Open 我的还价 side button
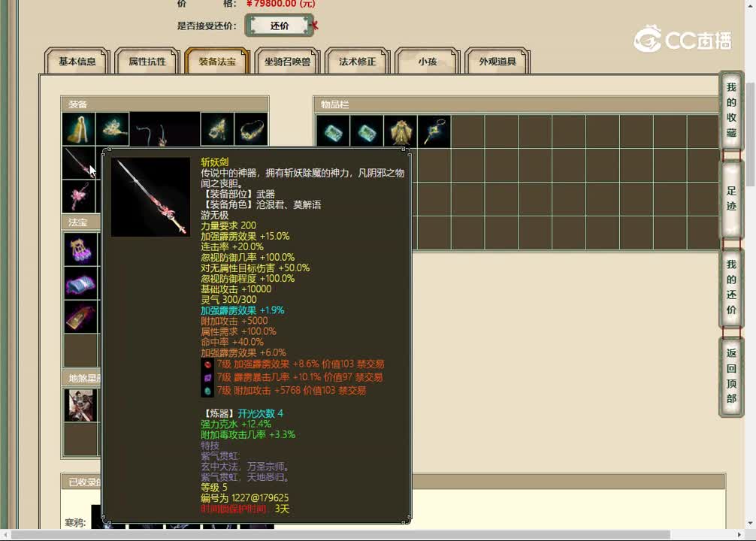 click(731, 287)
